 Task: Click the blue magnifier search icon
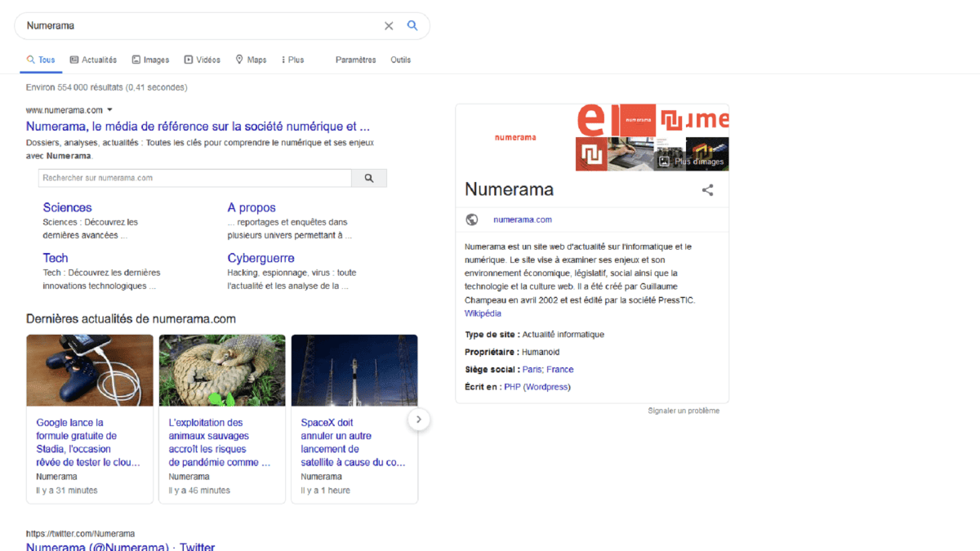tap(412, 25)
